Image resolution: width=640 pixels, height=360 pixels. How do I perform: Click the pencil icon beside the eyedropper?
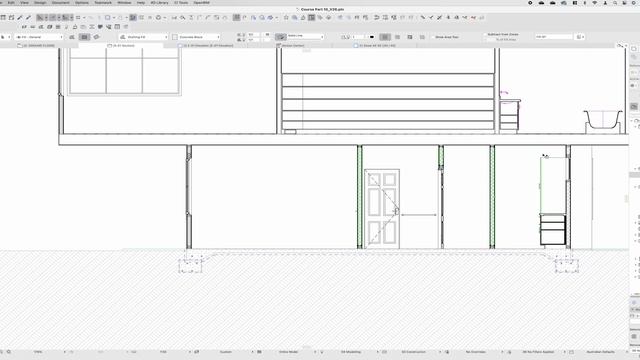28,18
